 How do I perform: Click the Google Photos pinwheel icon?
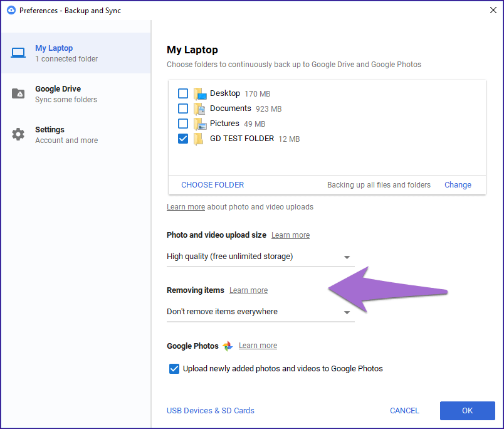click(x=228, y=346)
